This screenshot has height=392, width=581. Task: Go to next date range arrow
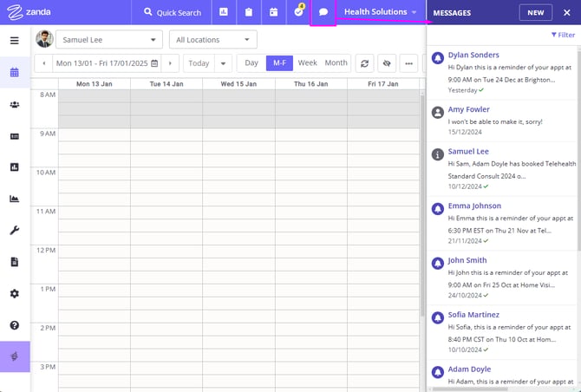pyautogui.click(x=172, y=63)
